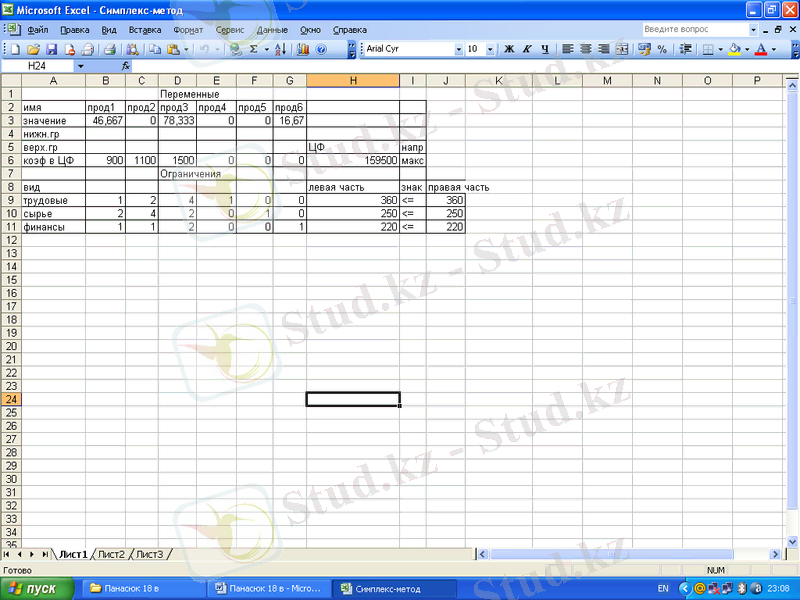Expand the fill color palette arrow
The image size is (800, 600).
pyautogui.click(x=747, y=49)
